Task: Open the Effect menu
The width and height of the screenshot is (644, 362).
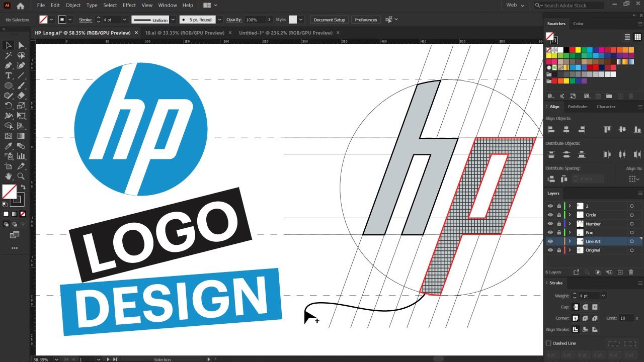Action: click(129, 5)
